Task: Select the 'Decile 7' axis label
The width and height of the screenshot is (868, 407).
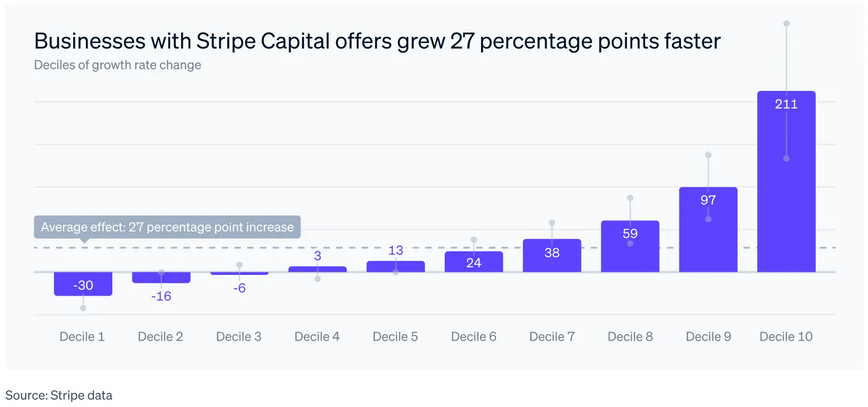Action: pos(552,336)
